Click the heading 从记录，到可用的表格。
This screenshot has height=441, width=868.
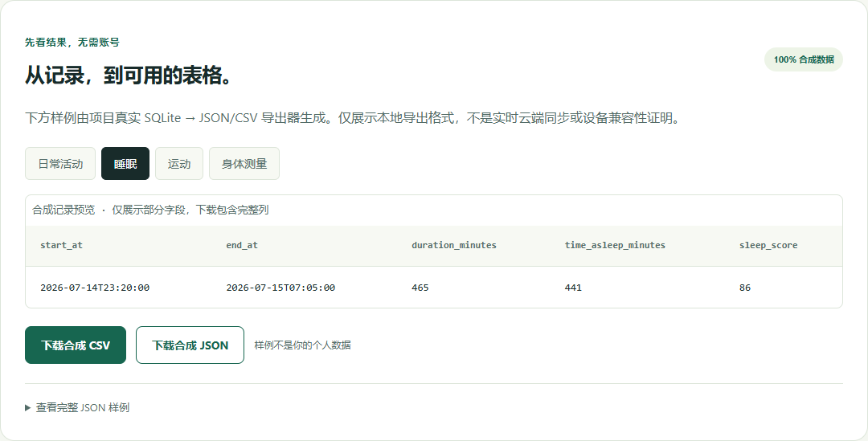point(129,76)
